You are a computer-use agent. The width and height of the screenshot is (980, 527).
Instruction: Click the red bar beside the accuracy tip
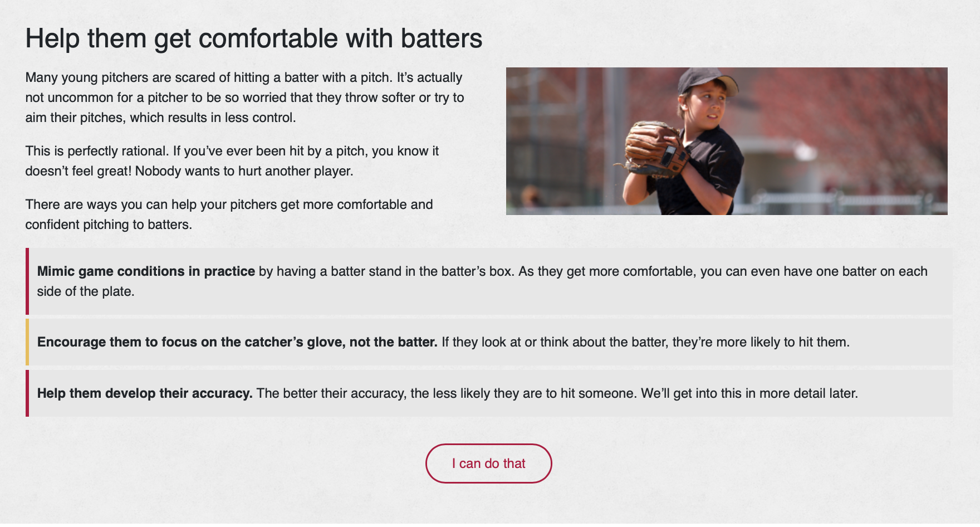coord(27,393)
